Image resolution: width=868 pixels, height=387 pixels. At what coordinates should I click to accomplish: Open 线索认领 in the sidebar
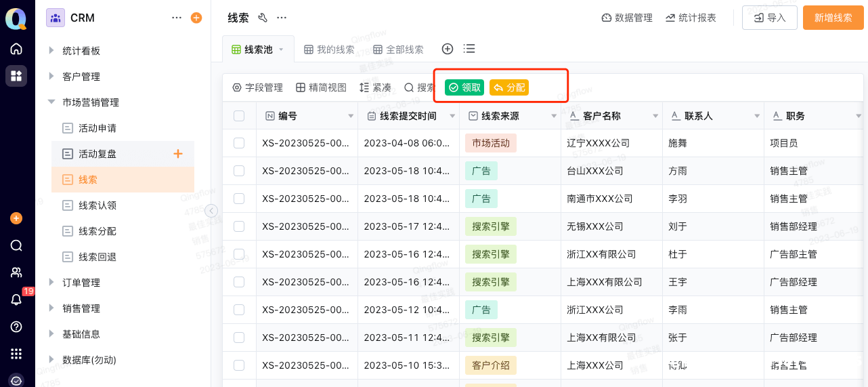[x=97, y=205]
